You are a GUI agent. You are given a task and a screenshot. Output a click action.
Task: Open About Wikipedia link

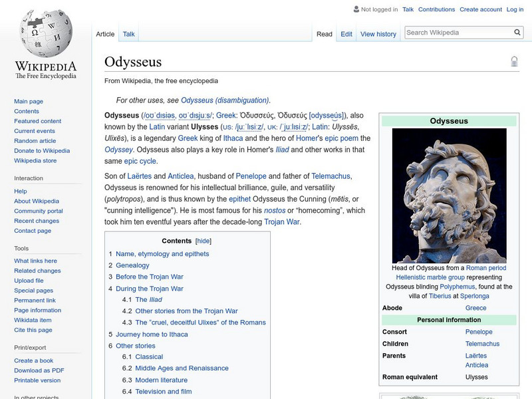tap(37, 201)
